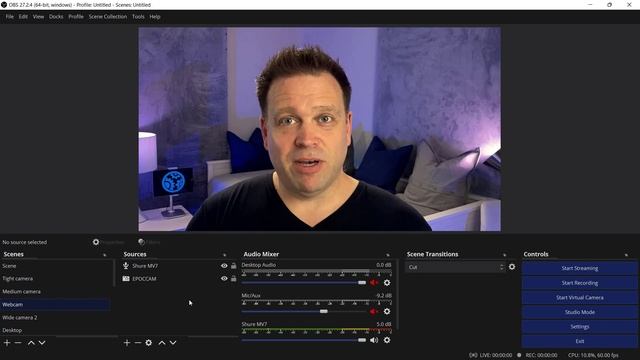Click Start Streaming button
Viewport: 640px width, 360px height.
point(580,268)
